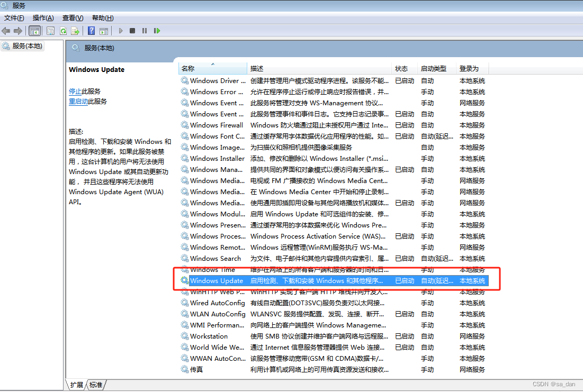
Task: Click the Stop Service square icon
Action: [x=132, y=31]
